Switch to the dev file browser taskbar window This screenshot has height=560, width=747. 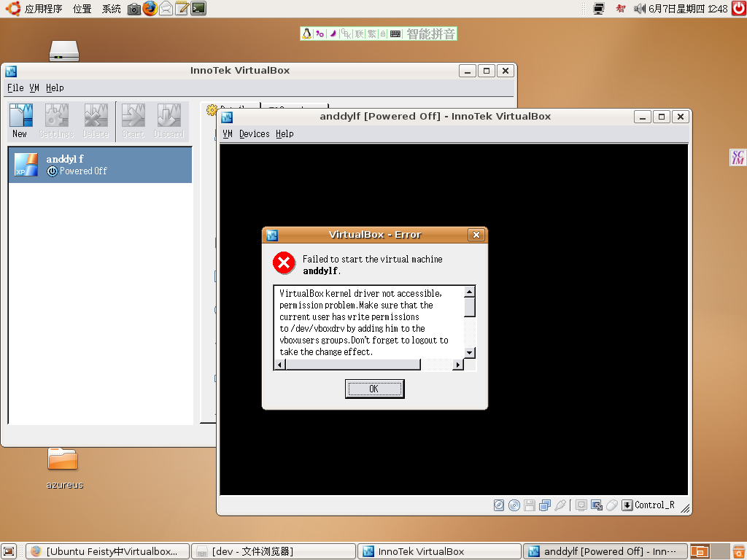click(274, 551)
